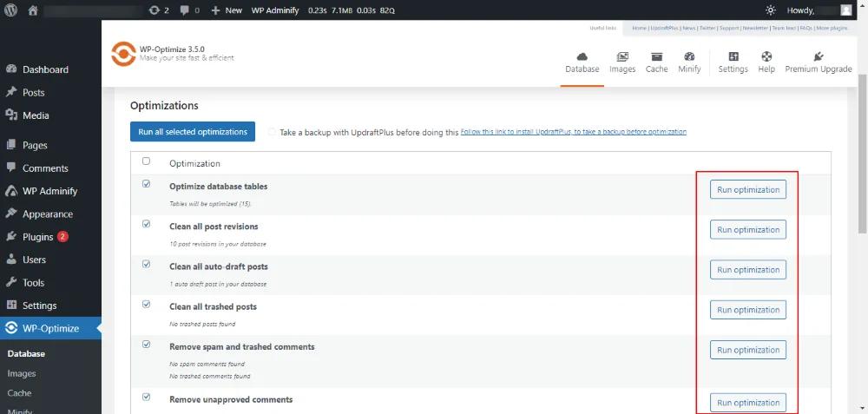
Task: Tick Take a backup with UpdraftPlus checkbox
Action: click(271, 132)
